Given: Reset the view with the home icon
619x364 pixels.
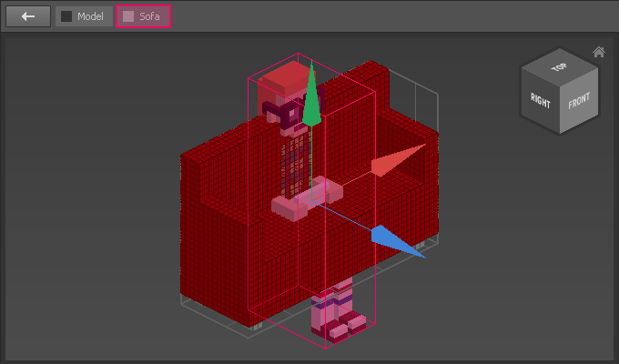Looking at the screenshot, I should tap(598, 52).
